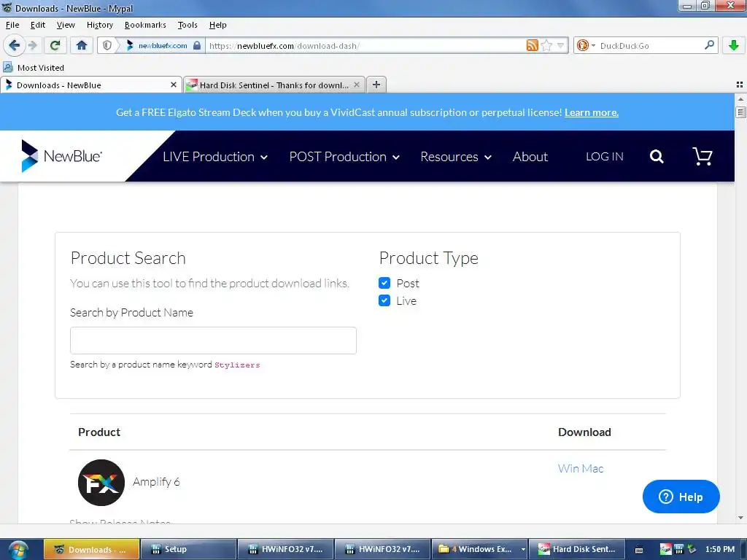Open the View menu
Image resolution: width=747 pixels, height=560 pixels.
click(65, 25)
